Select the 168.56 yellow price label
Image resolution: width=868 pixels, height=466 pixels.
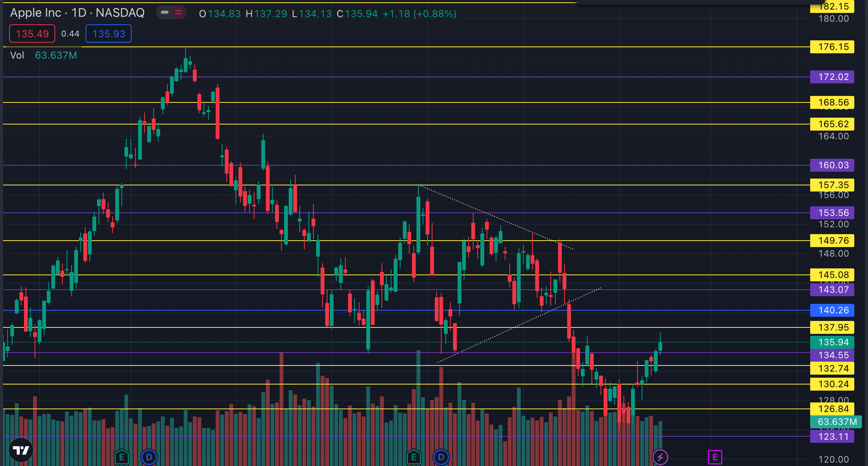[x=832, y=102]
